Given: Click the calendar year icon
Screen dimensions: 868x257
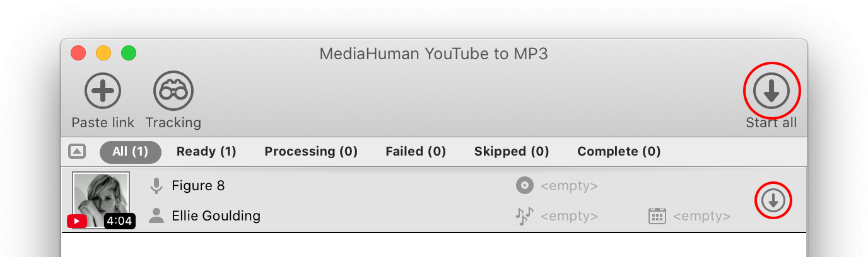Looking at the screenshot, I should 657,216.
